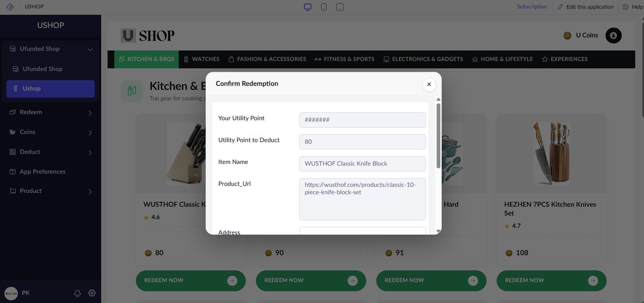Switch to desktop preview device icon
The image size is (644, 303).
(x=308, y=7)
